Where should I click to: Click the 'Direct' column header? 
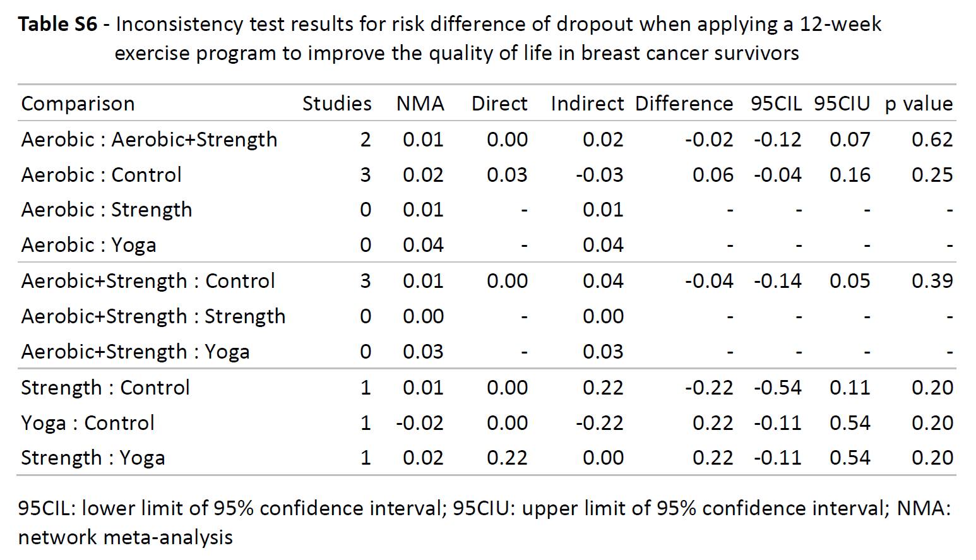pos(499,104)
